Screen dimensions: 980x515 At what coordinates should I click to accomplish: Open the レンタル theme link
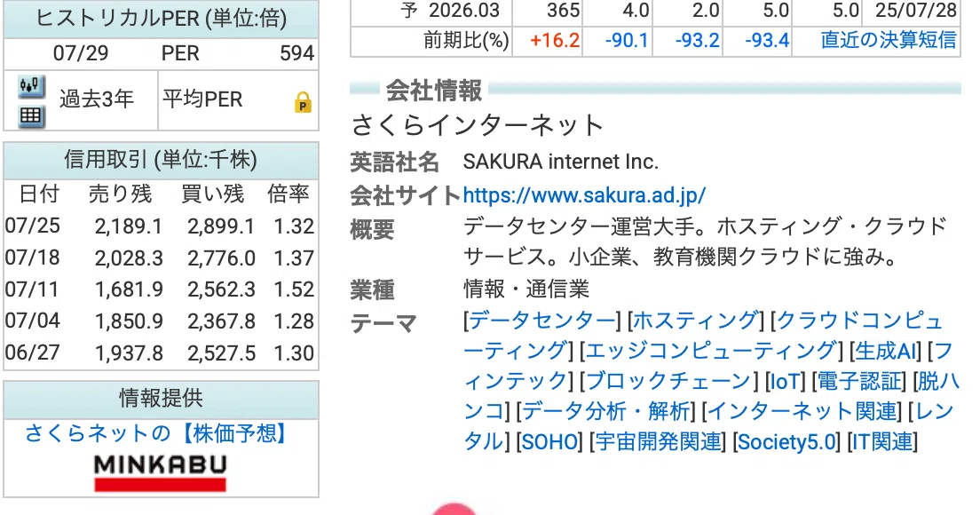[935, 411]
